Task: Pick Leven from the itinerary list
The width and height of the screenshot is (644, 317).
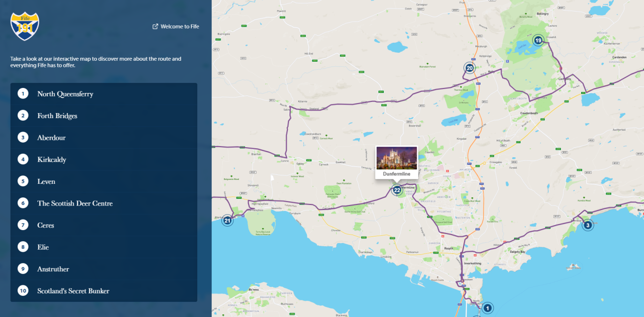Action: [45, 181]
